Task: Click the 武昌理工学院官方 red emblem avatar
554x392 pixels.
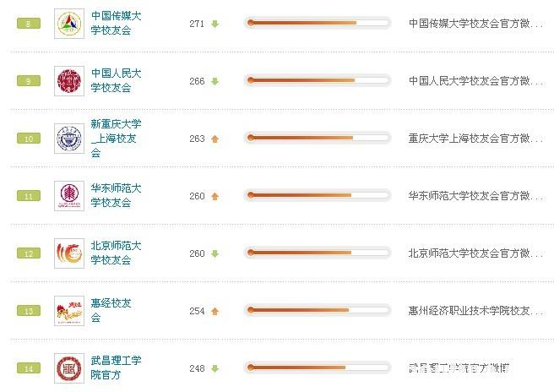Action: [x=69, y=368]
